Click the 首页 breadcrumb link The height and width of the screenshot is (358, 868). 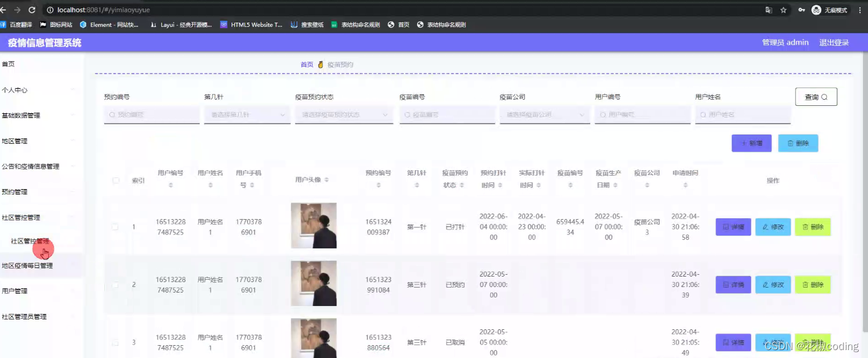[308, 64]
